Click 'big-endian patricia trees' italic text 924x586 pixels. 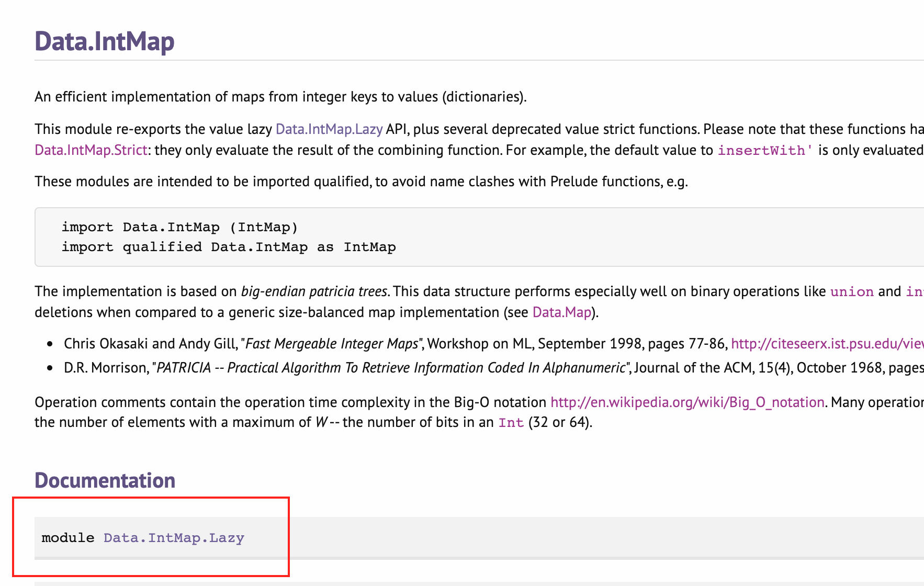(x=314, y=291)
